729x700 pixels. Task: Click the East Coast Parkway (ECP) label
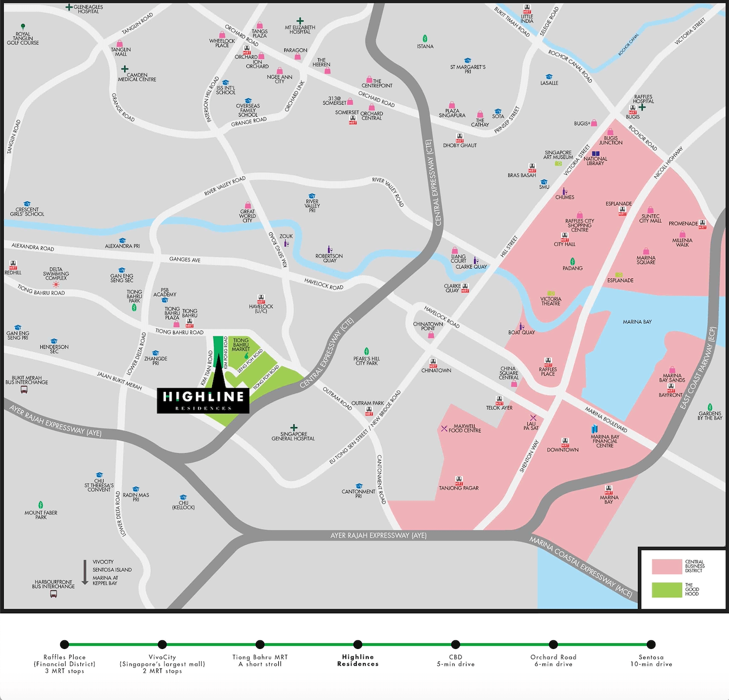[698, 368]
